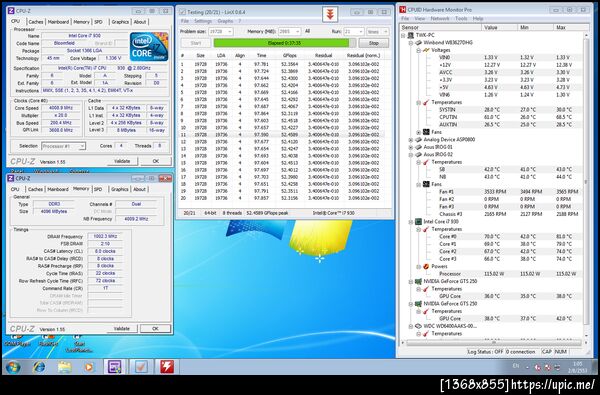Click the Sensor column header in Hardware Monitor
The width and height of the screenshot is (600, 395).
441,27
